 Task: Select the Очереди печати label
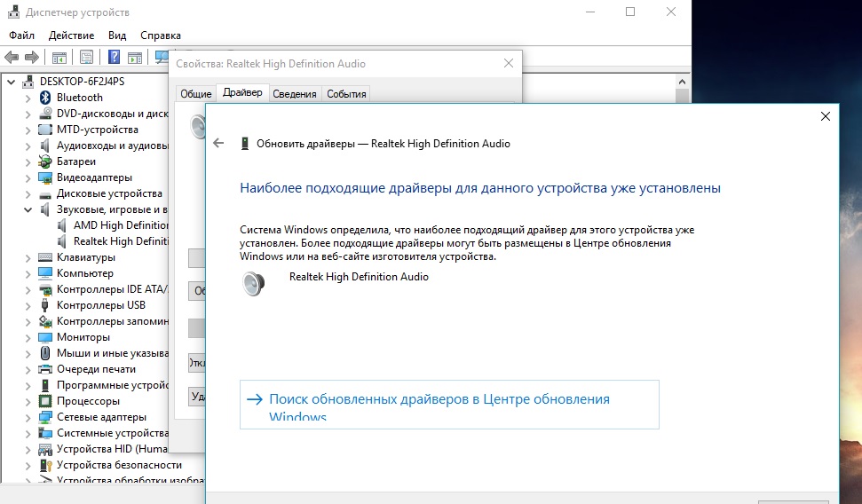(x=96, y=369)
